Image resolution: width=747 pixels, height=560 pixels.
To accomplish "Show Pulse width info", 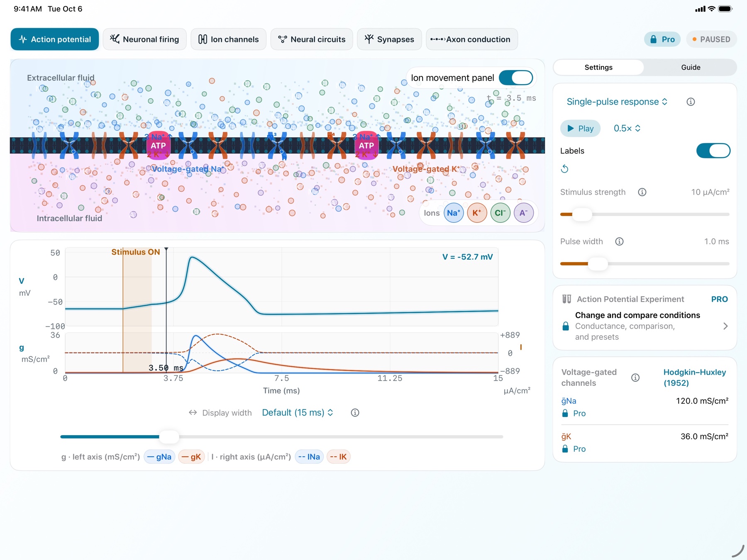I will pos(619,241).
